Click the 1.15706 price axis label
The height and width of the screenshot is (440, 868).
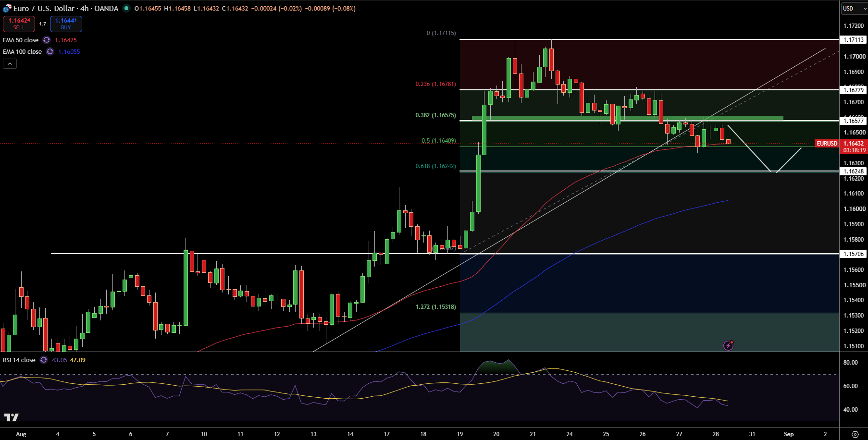pyautogui.click(x=853, y=254)
